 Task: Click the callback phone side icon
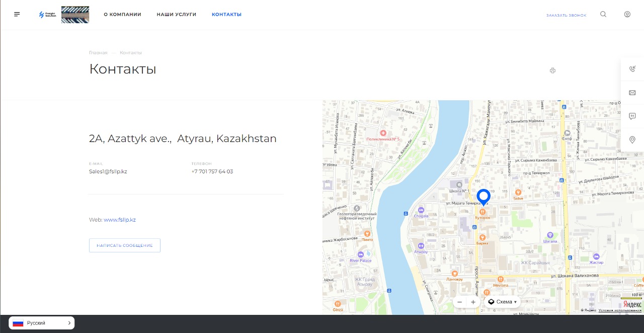[632, 69]
